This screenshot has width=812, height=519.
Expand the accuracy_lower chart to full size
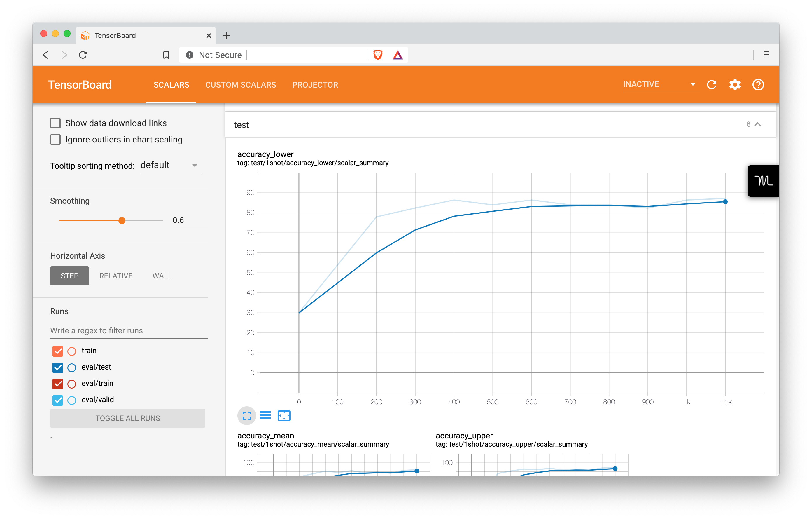coord(246,416)
